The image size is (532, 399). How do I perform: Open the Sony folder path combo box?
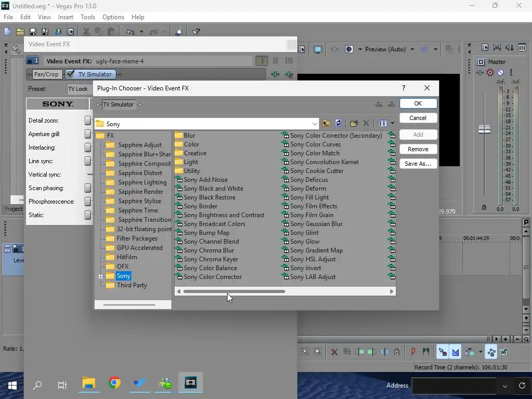click(x=207, y=124)
